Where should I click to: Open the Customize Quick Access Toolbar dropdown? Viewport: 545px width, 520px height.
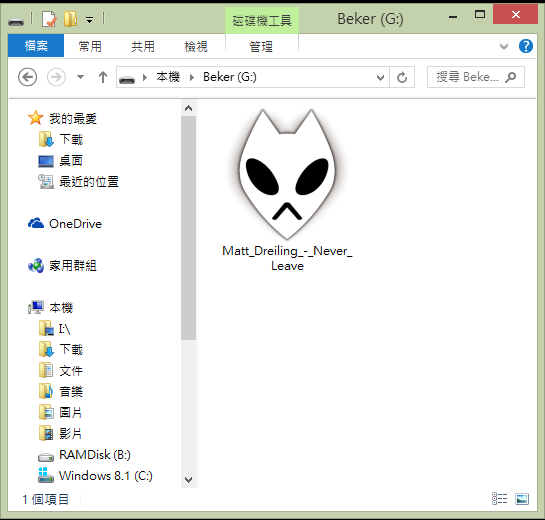90,20
